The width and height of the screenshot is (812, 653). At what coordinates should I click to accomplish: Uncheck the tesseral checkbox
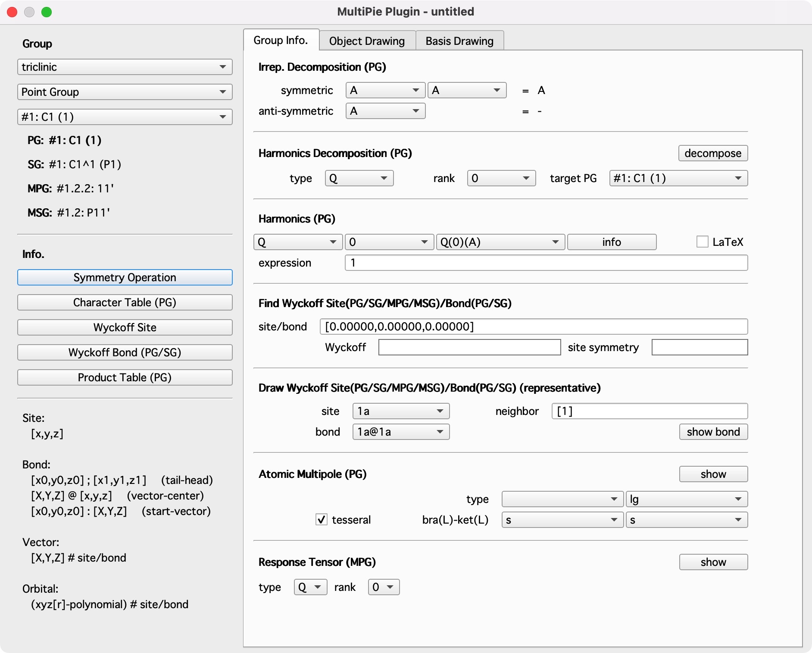[322, 519]
